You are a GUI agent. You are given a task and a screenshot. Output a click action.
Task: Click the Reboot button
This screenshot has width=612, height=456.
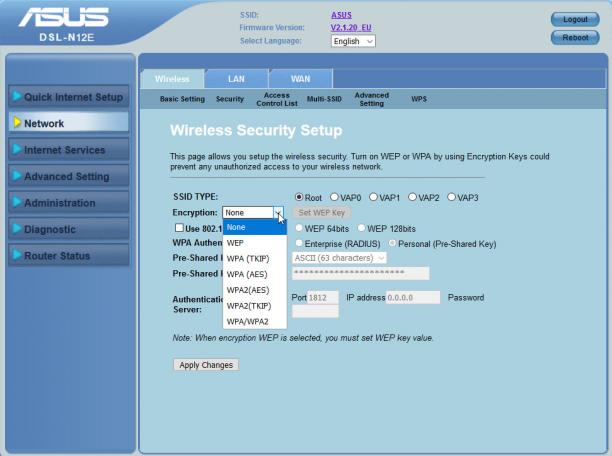(575, 37)
